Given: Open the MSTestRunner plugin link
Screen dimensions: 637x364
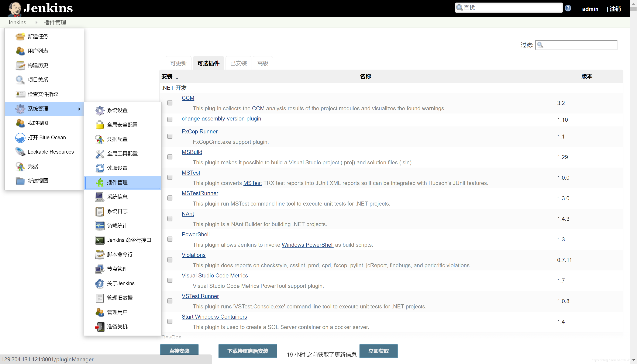Looking at the screenshot, I should point(200,193).
